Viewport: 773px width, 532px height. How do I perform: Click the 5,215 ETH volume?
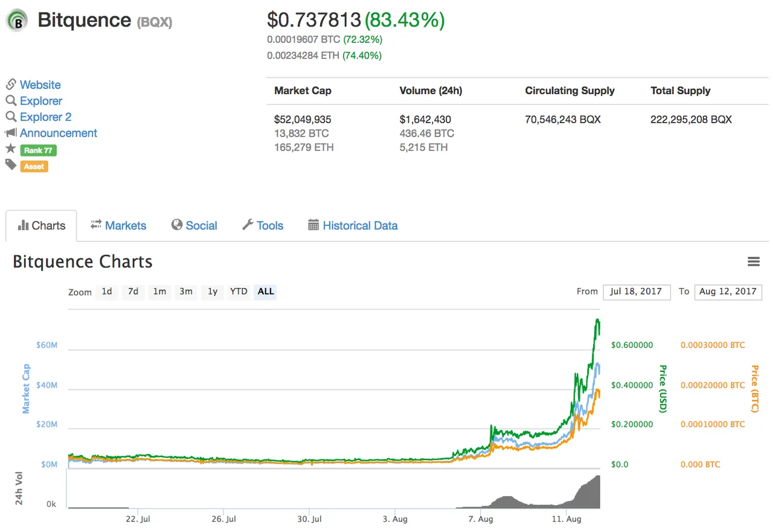pyautogui.click(x=424, y=147)
